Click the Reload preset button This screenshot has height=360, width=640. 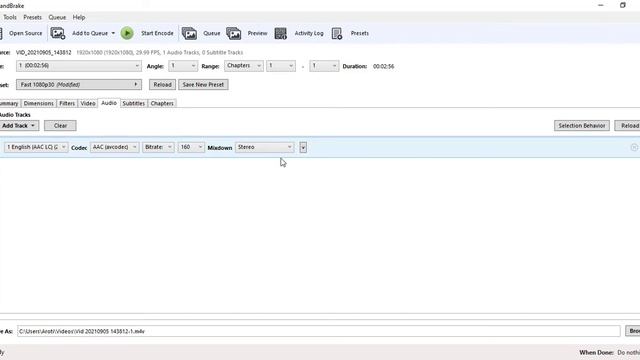[162, 84]
